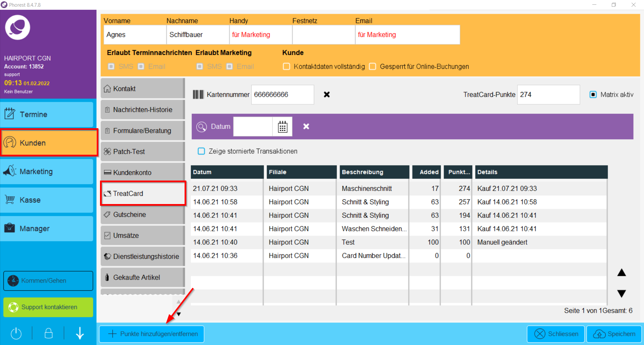Toggle the Matrix aktiv checkbox
This screenshot has width=644, height=345.
[593, 95]
